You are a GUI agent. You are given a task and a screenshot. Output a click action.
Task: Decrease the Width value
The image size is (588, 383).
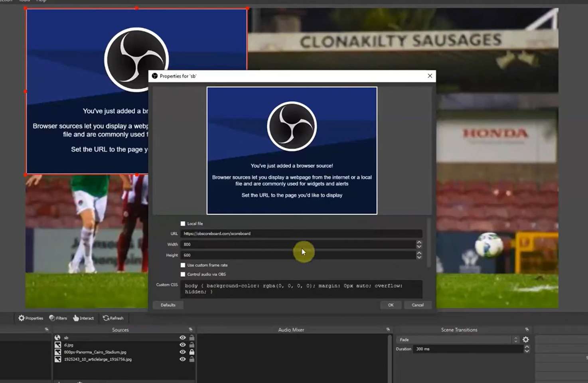[x=419, y=247]
